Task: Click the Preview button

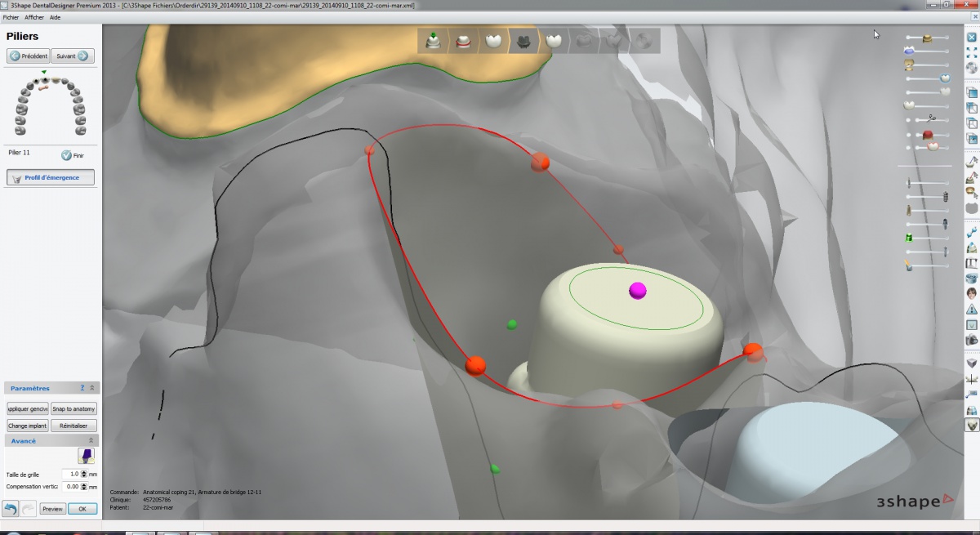Action: pyautogui.click(x=52, y=509)
